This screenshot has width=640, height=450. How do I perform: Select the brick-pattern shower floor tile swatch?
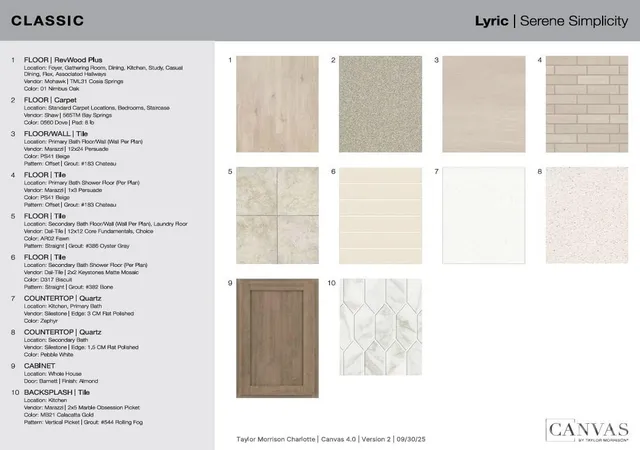tap(587, 104)
